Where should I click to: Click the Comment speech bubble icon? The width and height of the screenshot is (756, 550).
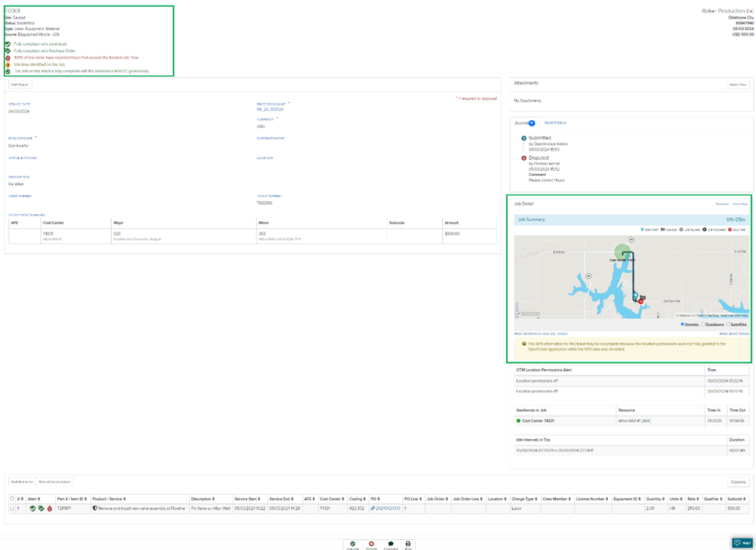(390, 544)
